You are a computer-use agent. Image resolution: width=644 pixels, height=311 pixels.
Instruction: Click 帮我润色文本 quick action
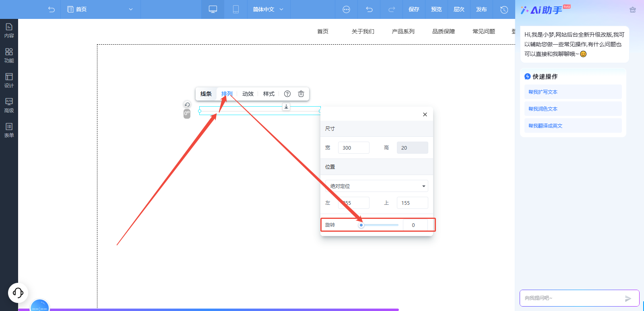(x=573, y=109)
